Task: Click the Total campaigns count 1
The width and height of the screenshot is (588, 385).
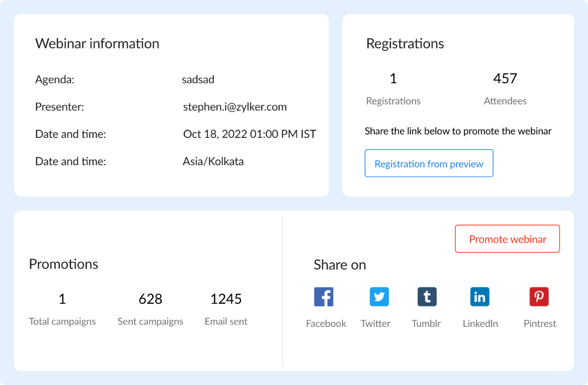Action: pos(62,299)
